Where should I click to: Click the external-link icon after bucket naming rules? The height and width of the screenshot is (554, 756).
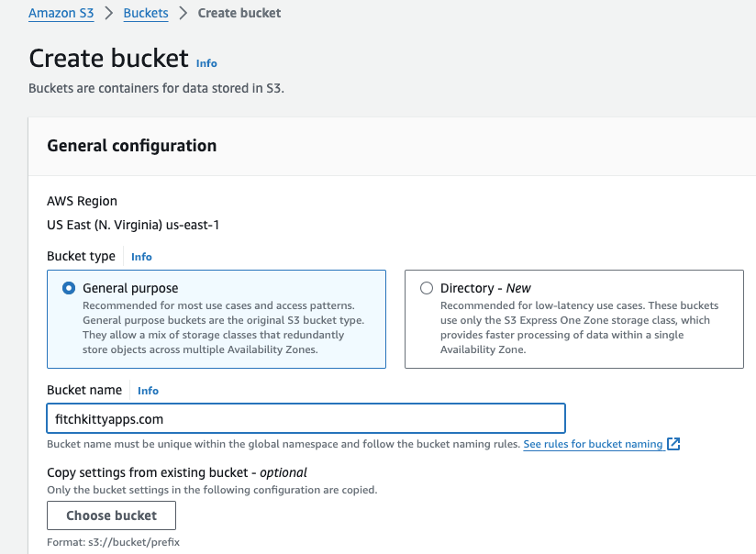tap(674, 444)
